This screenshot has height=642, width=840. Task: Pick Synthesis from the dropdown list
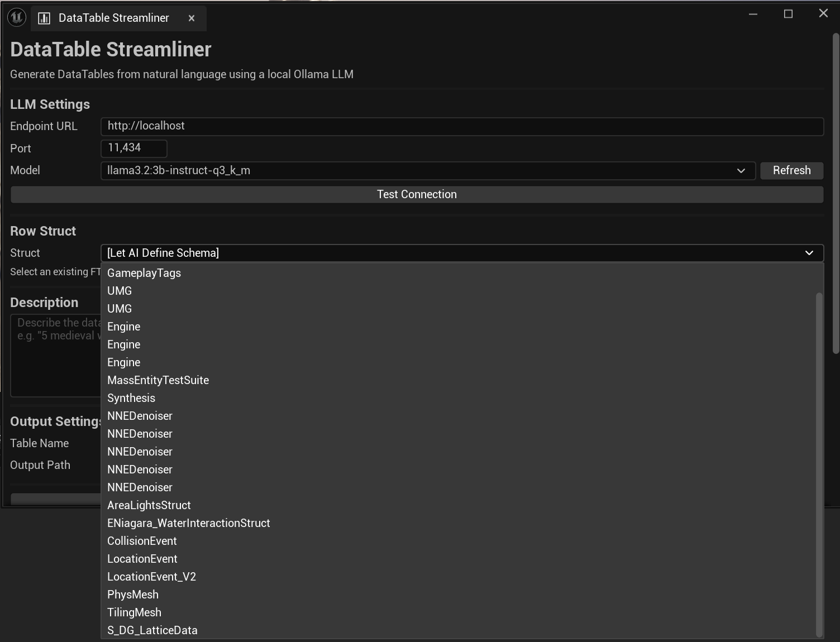click(x=131, y=398)
